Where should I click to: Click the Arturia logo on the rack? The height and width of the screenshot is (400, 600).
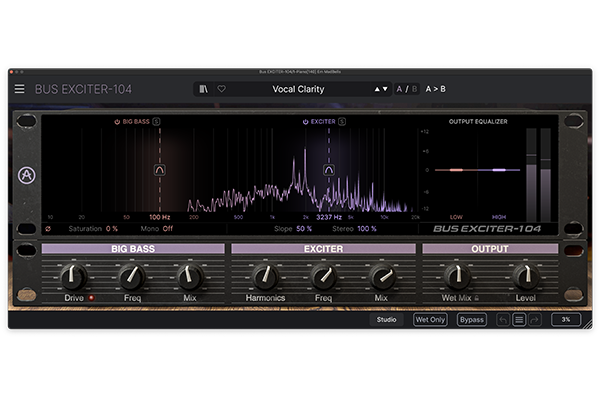coord(25,177)
